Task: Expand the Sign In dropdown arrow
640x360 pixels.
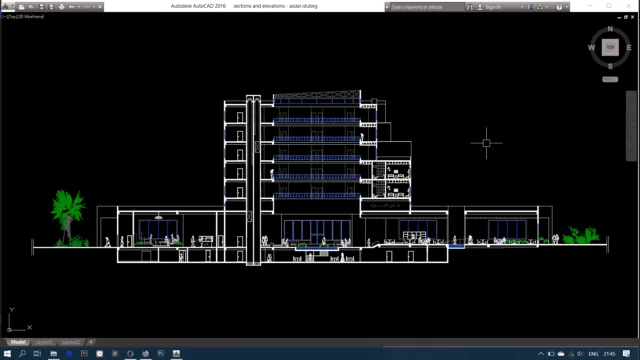Action: (x=522, y=7)
